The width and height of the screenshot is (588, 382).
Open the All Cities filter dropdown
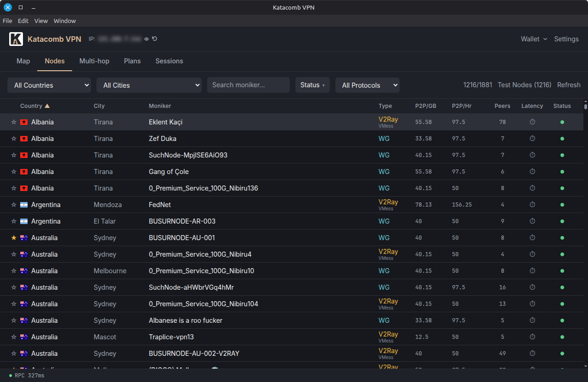click(x=149, y=85)
